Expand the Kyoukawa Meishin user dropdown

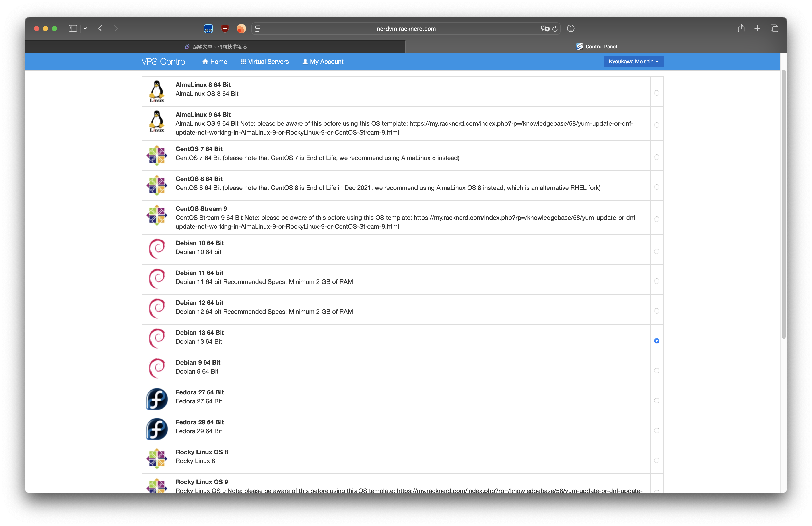point(634,61)
